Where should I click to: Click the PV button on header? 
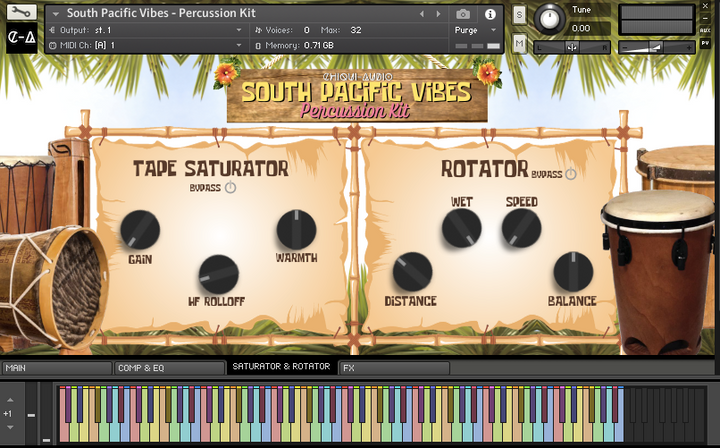pos(705,43)
